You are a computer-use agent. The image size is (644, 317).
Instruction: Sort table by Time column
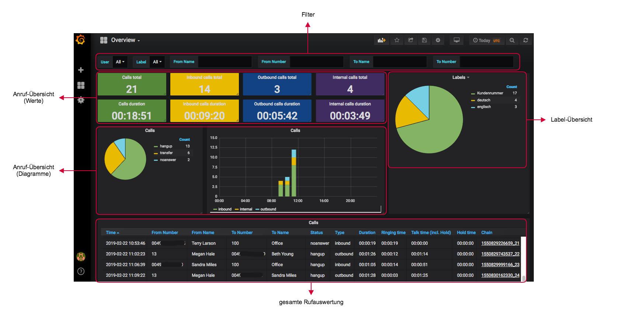112,233
